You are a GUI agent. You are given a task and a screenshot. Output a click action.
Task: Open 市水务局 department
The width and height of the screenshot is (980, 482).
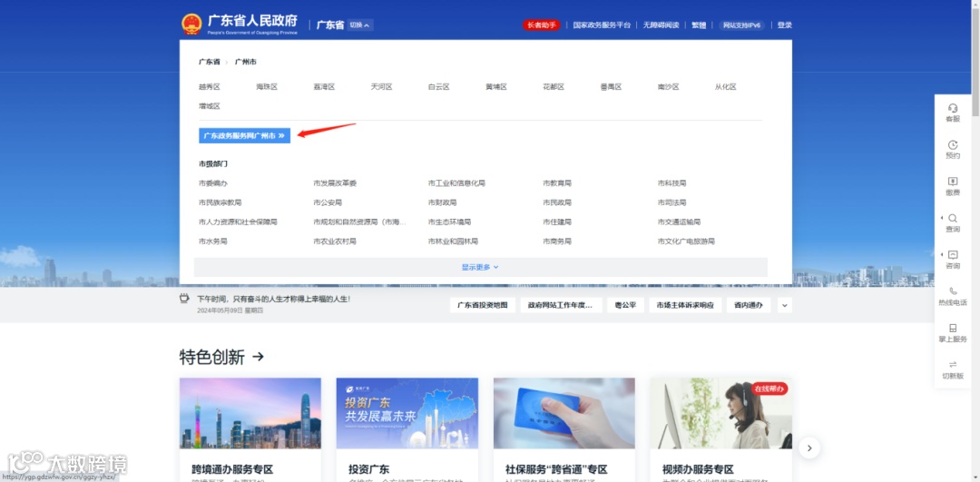[213, 241]
